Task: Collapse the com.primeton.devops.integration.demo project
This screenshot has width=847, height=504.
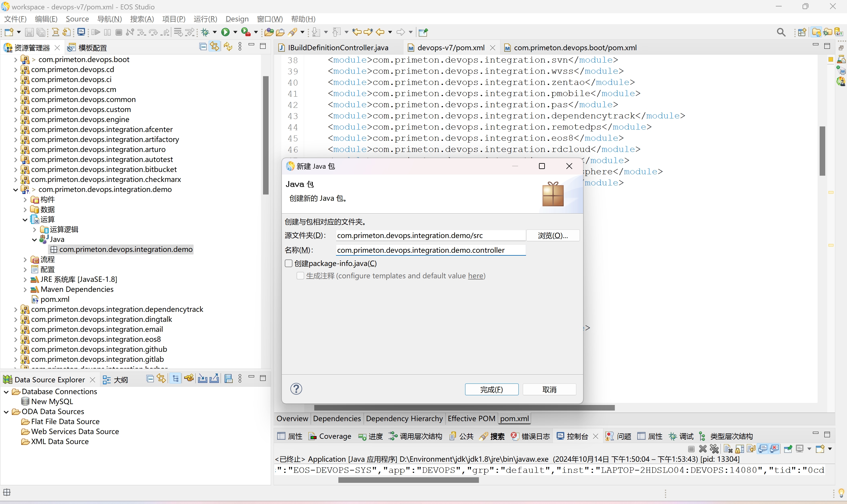Action: pos(15,190)
